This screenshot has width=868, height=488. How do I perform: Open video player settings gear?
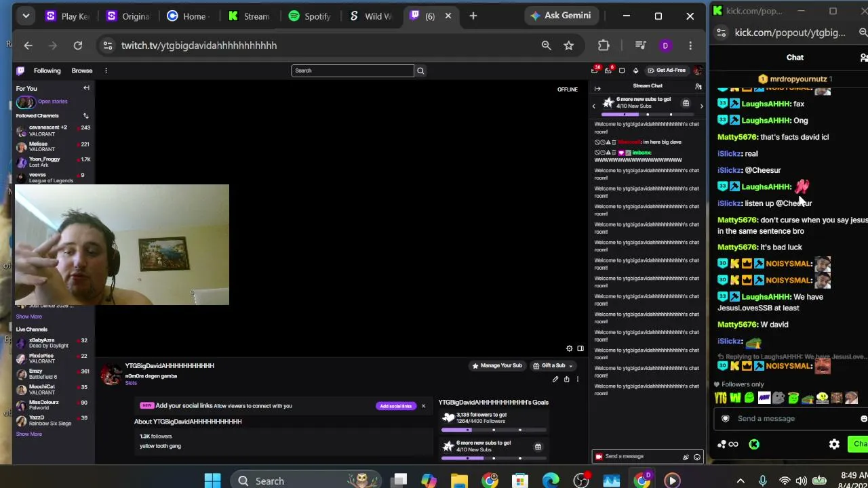[570, 348]
